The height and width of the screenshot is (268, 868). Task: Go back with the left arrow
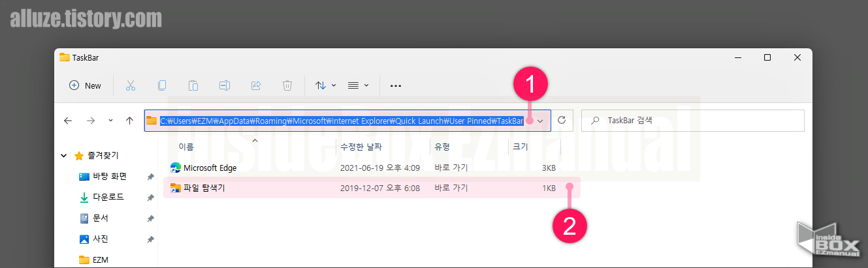68,121
